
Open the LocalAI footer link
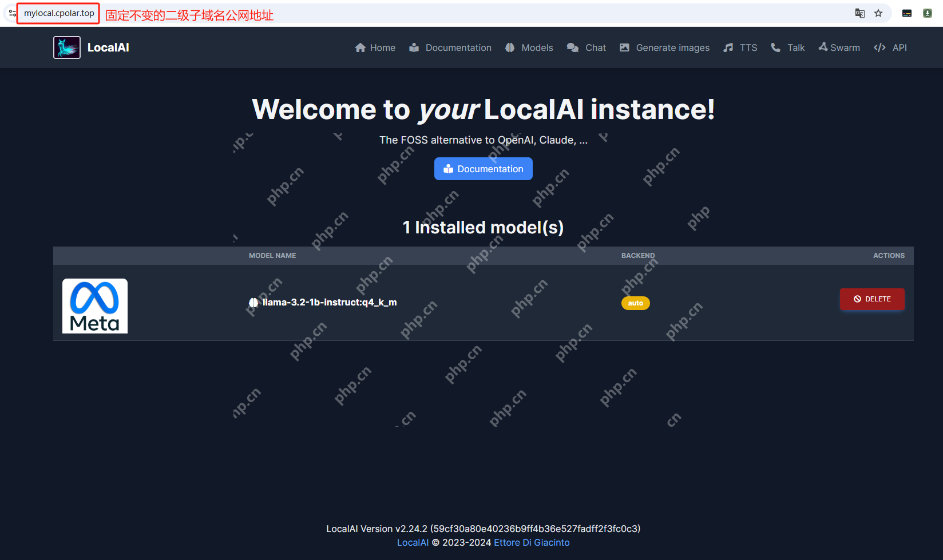pyautogui.click(x=413, y=542)
